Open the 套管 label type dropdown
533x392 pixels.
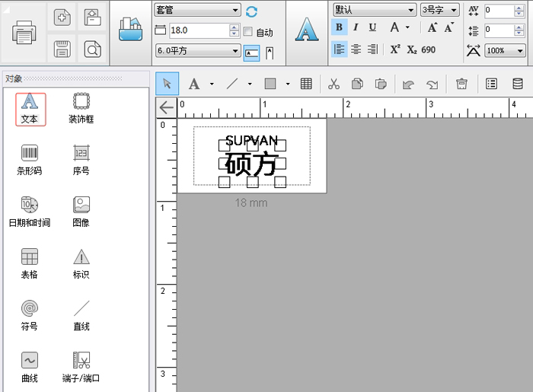(197, 11)
